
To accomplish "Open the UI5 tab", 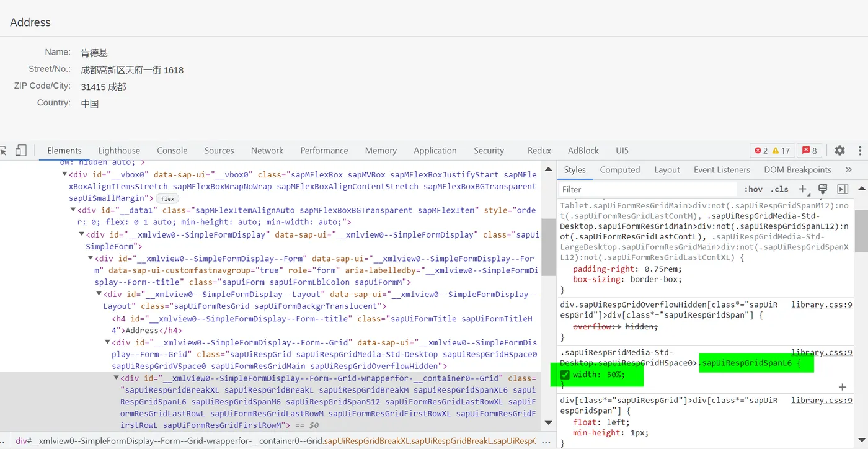I will [622, 151].
